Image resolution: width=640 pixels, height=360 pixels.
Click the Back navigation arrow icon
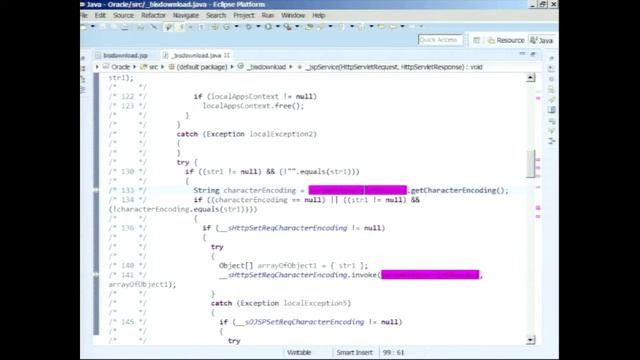(x=392, y=27)
